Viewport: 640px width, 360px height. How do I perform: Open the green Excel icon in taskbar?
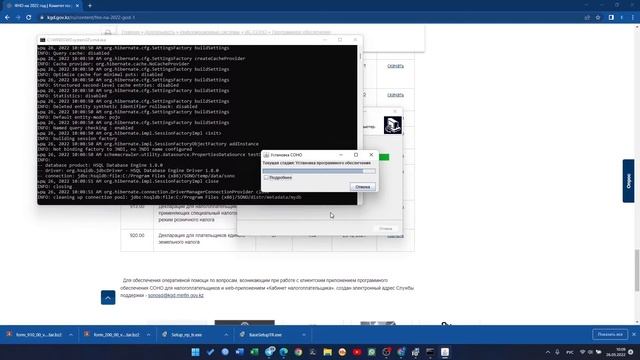click(254, 352)
